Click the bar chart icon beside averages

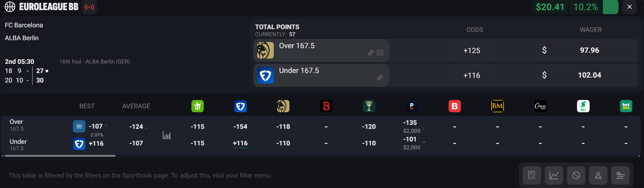pos(167,135)
